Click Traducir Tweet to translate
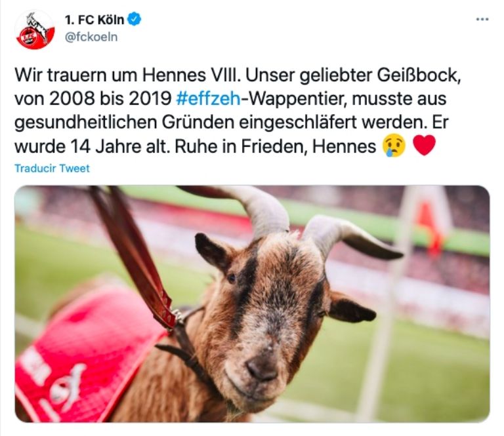504x436 pixels. pyautogui.click(x=52, y=168)
